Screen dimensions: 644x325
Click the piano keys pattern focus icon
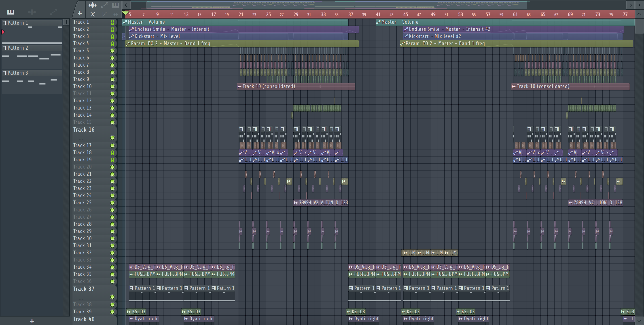coord(116,5)
